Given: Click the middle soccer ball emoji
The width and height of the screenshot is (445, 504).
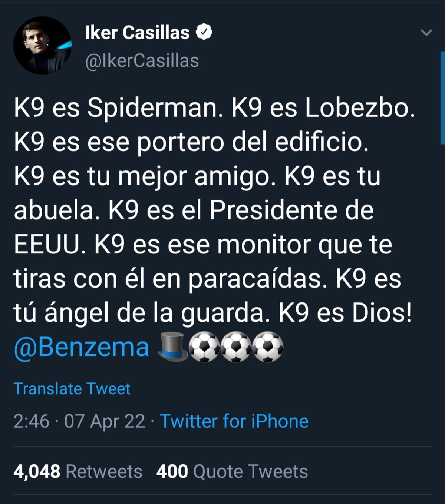Looking at the screenshot, I should tap(236, 347).
